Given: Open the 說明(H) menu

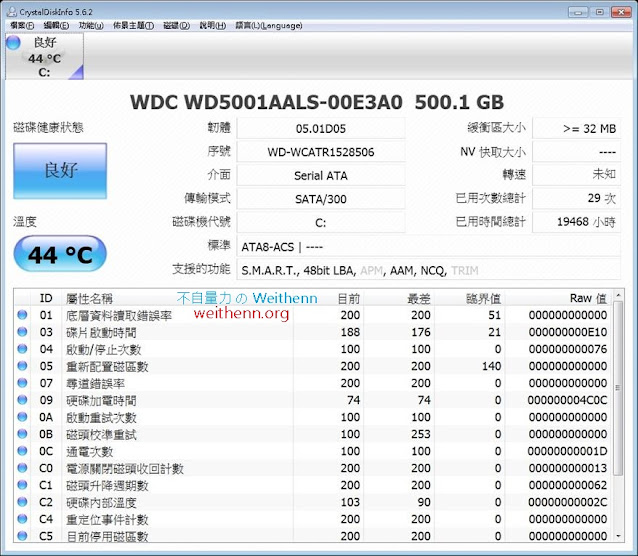Looking at the screenshot, I should 212,26.
